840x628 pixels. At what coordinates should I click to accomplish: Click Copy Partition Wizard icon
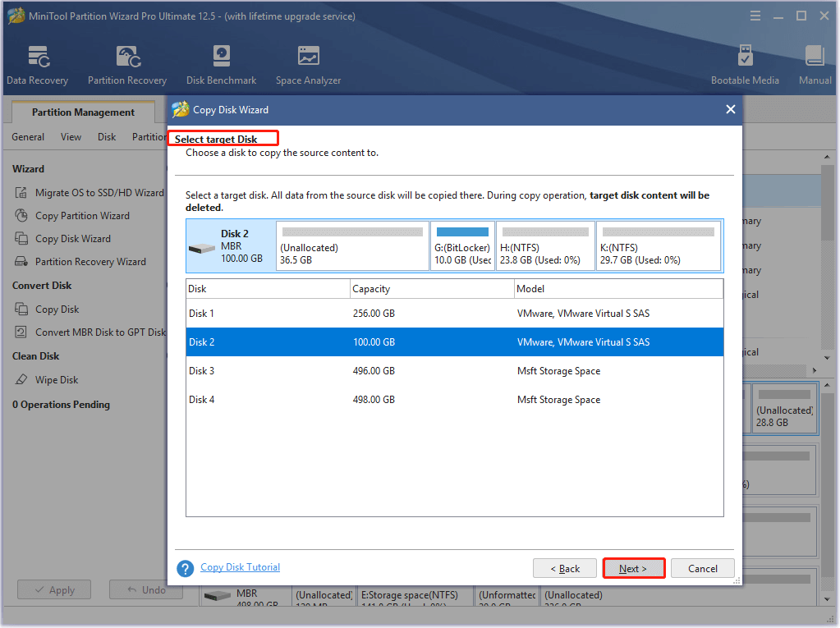(x=21, y=216)
